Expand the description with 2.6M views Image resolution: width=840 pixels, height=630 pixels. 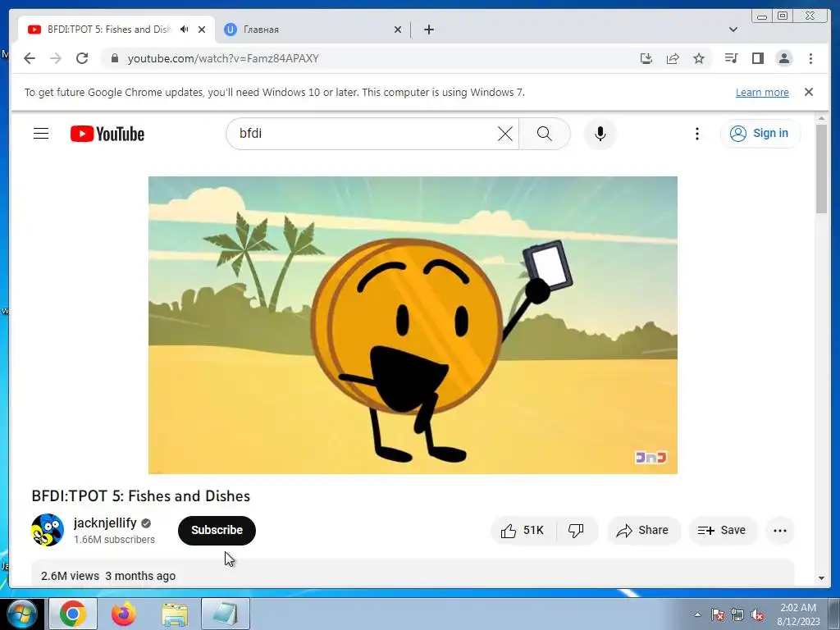413,573
